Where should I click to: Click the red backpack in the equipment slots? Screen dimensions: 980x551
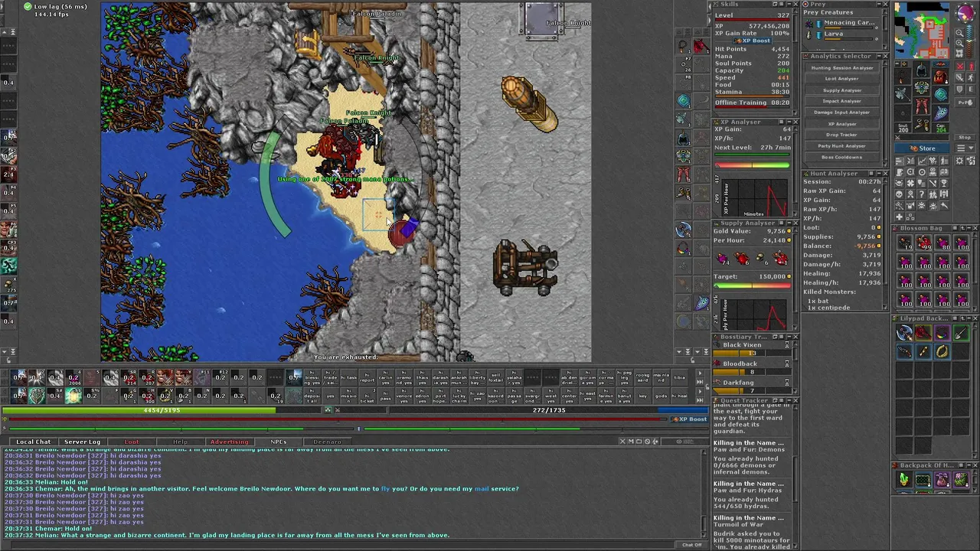point(939,77)
